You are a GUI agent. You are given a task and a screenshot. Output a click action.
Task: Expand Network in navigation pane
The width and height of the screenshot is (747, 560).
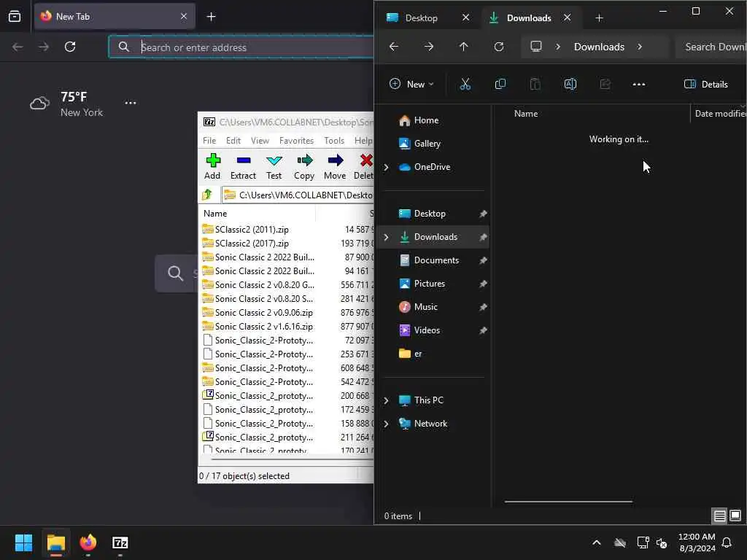[387, 424]
